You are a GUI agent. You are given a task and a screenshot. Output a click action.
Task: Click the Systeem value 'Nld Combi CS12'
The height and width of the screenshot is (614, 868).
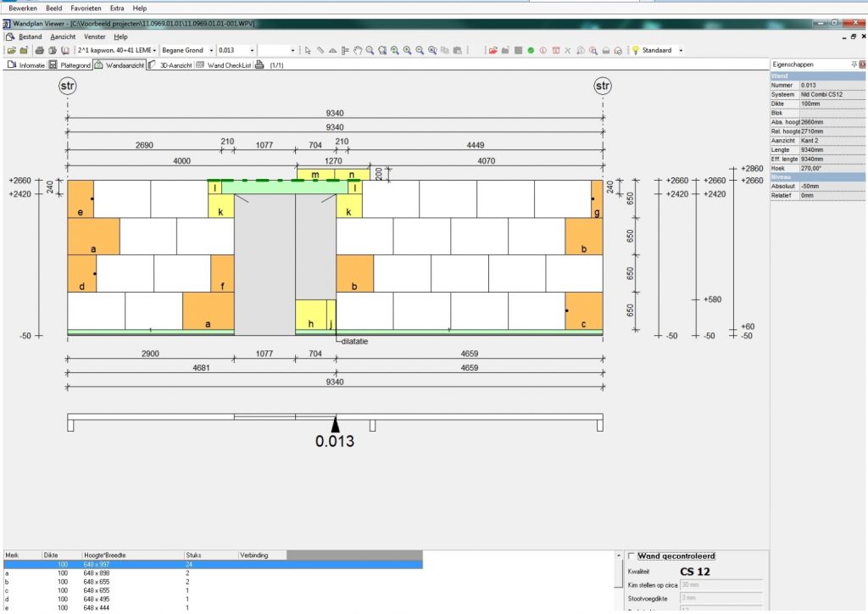pyautogui.click(x=832, y=95)
